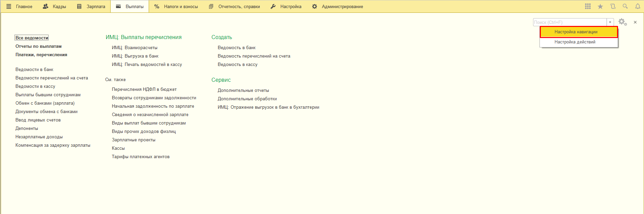
Task: Open the Администрирование section
Action: click(338, 6)
